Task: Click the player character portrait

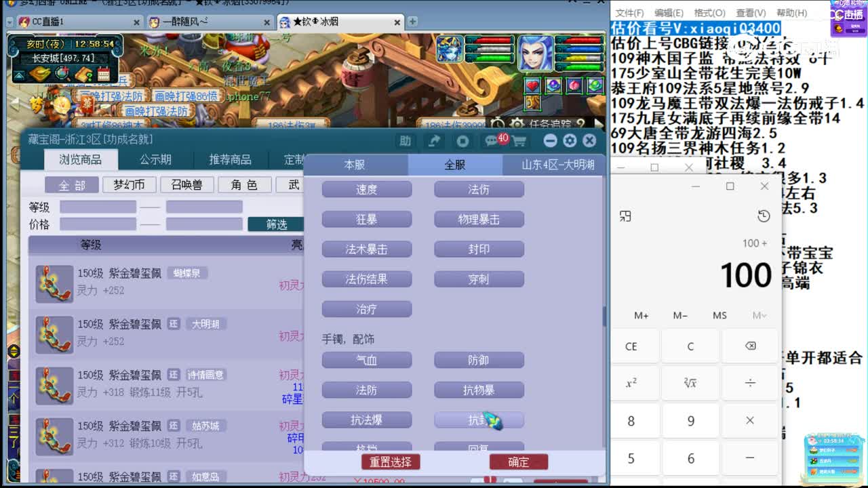Action: click(536, 53)
